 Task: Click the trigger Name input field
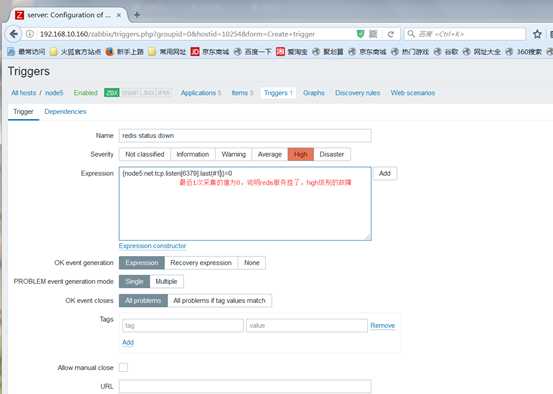click(245, 135)
